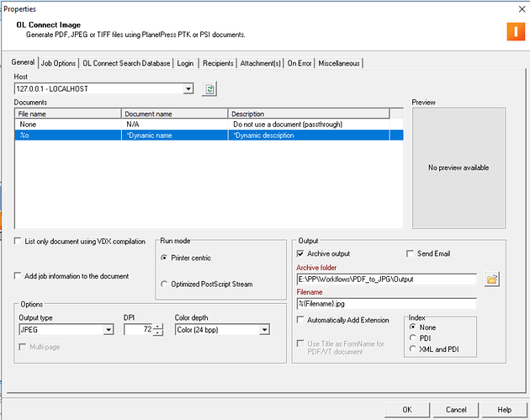Toggle Add job information to the document
This screenshot has width=530, height=420.
19,276
